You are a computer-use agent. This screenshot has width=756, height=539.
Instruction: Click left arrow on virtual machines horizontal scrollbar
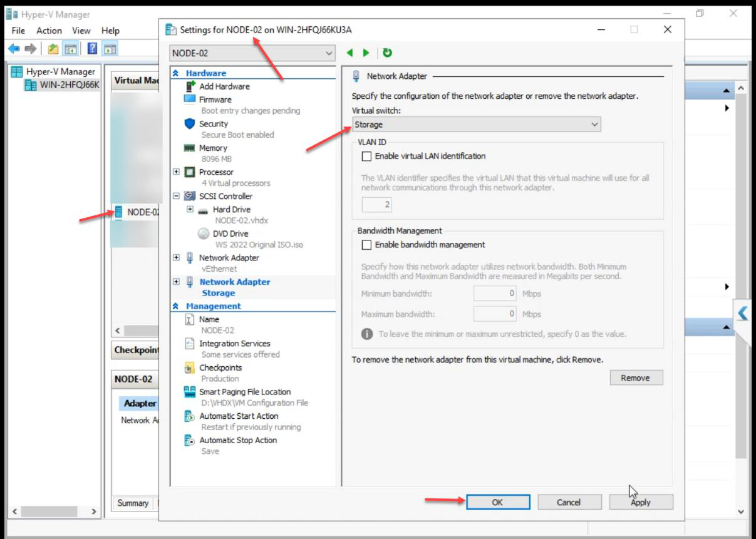(118, 330)
